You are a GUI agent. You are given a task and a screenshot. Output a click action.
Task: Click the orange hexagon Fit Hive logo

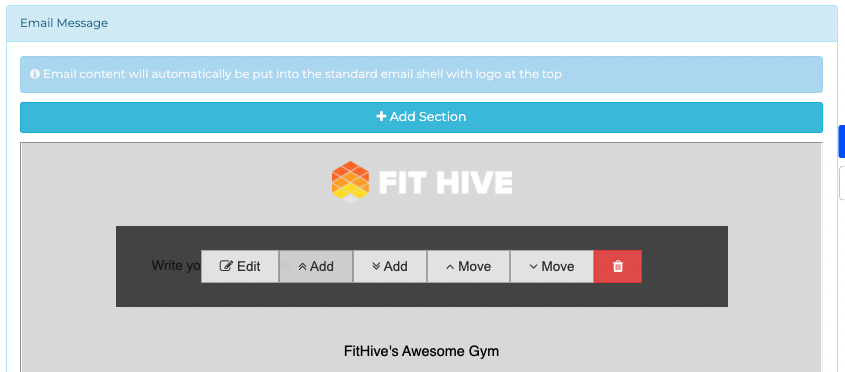click(x=350, y=182)
